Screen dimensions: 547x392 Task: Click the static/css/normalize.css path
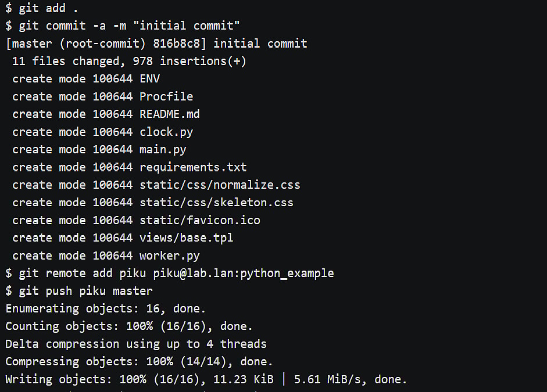click(220, 185)
